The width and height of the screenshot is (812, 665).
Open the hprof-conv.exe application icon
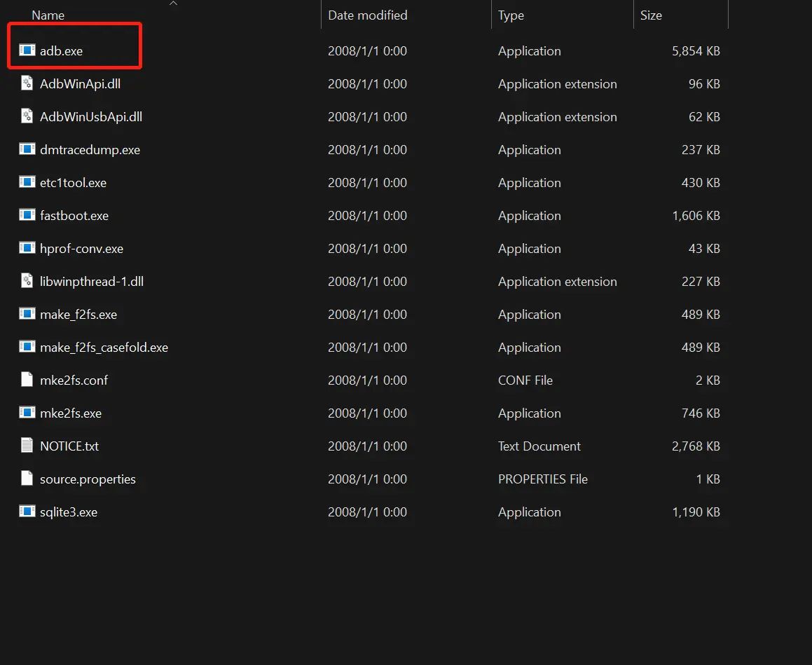[x=27, y=248]
